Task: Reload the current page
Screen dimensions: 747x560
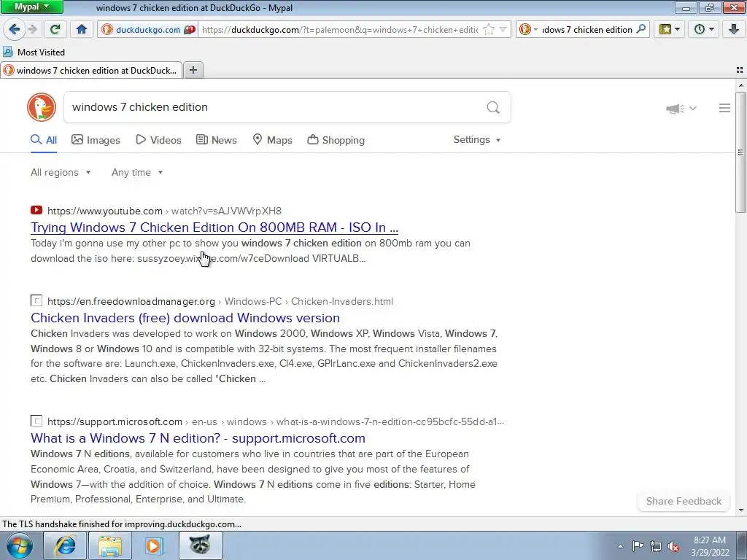Action: [55, 29]
